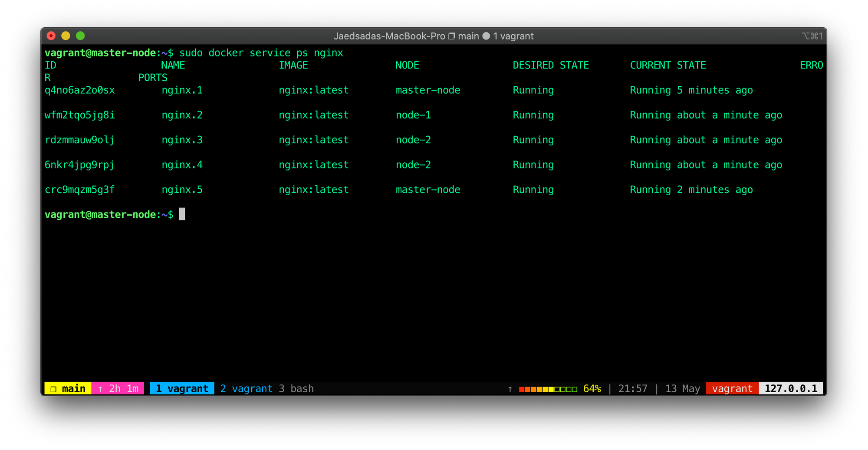Click the task name 'nginx.4'
Viewport: 868px width, 450px height.
coord(182,165)
